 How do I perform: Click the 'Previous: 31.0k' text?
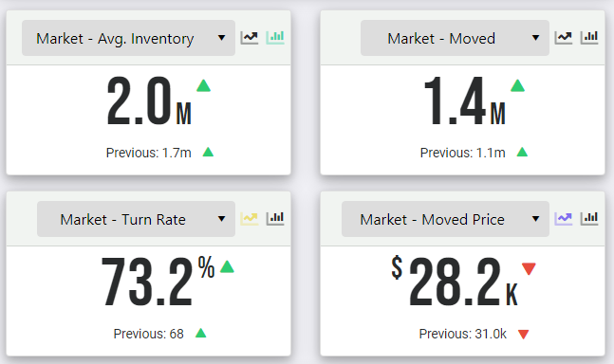point(462,334)
